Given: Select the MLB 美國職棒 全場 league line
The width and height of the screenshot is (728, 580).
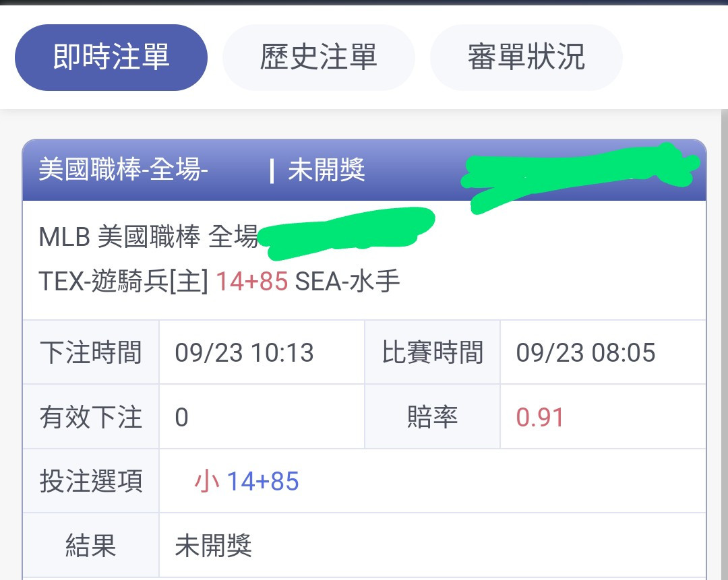Looking at the screenshot, I should tap(148, 236).
